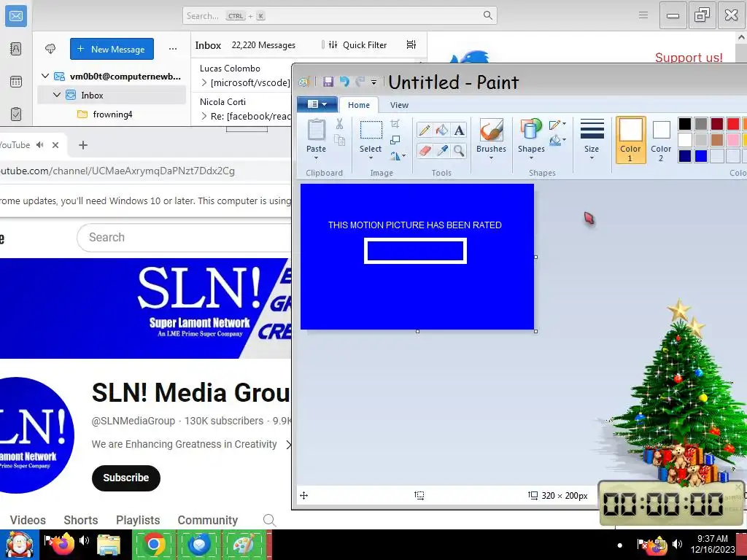Open a new Chrome tab with plus
The image size is (747, 560).
pos(83,145)
